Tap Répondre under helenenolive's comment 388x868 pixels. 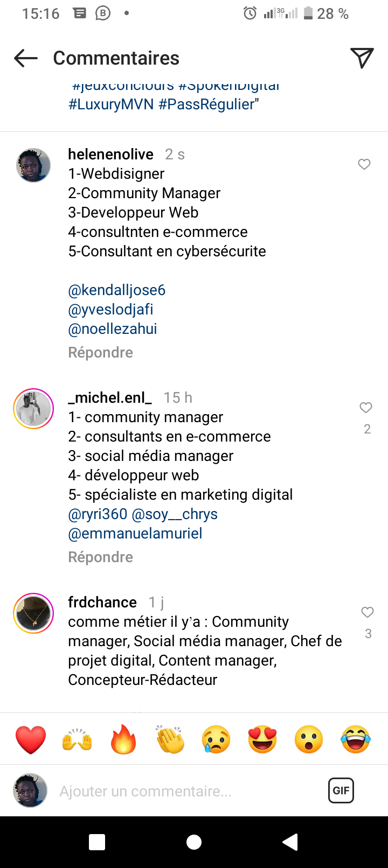[100, 352]
